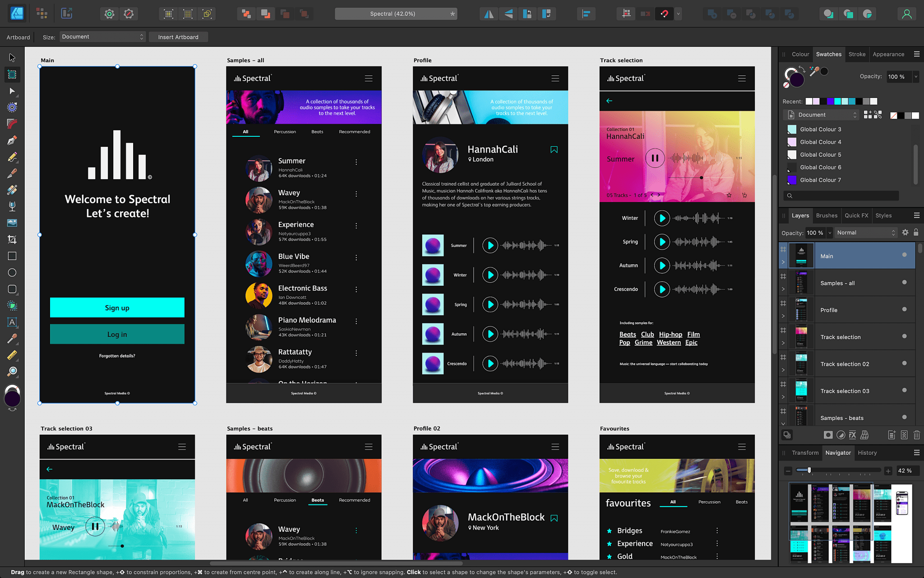This screenshot has height=578, width=924.
Task: Switch to the Colour tab
Action: point(800,54)
